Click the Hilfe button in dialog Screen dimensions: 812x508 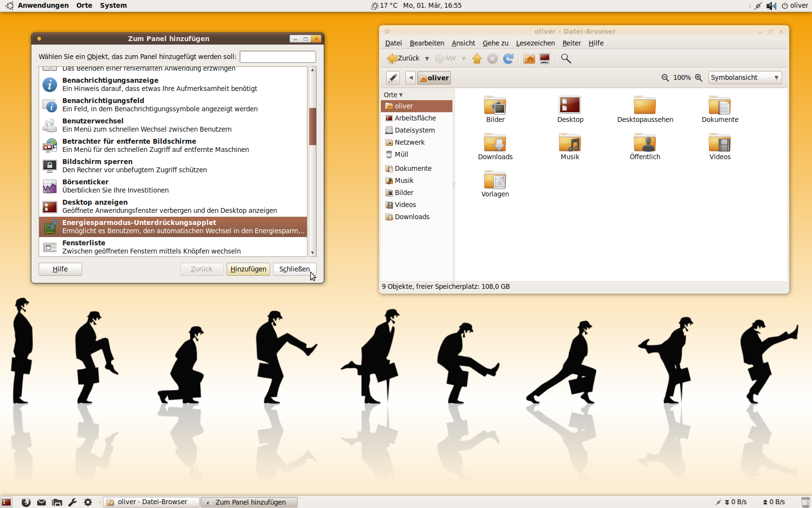[60, 269]
